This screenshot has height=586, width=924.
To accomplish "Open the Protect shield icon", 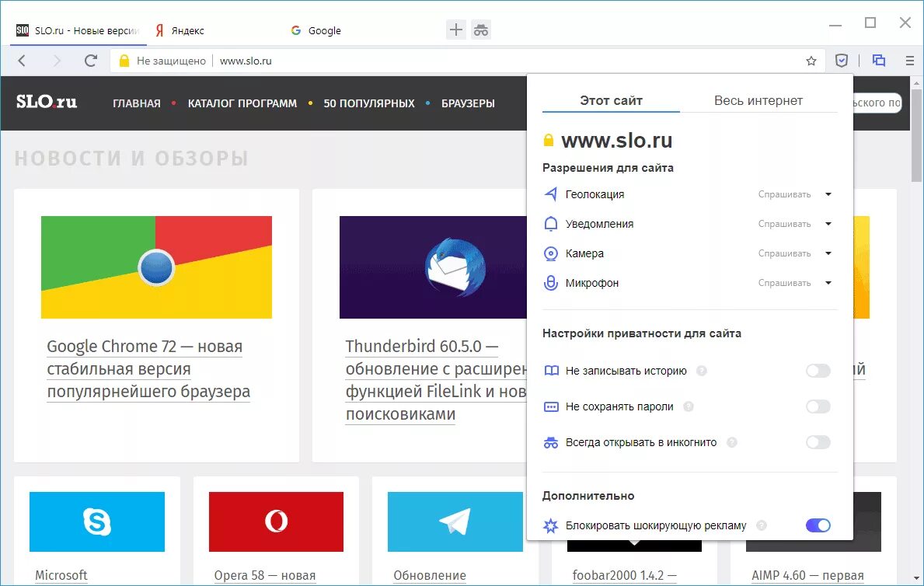I will click(x=842, y=60).
